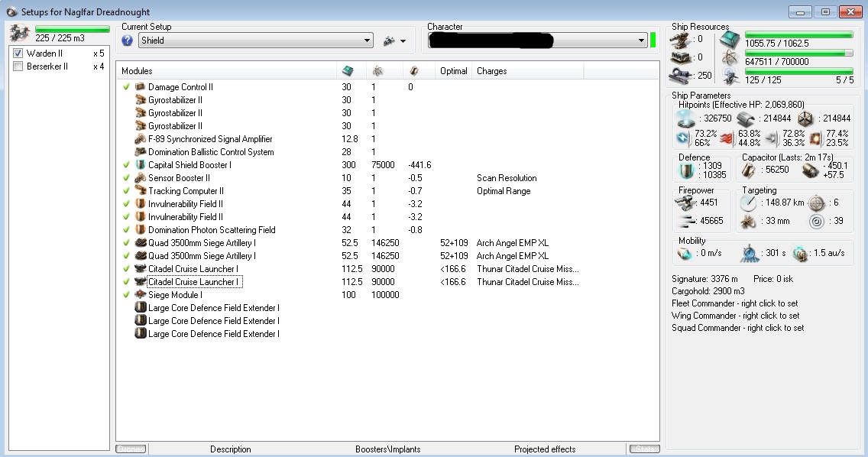Screen dimensions: 868x457
Task: Toggle Sensor Booster II active checkmark
Action: tap(126, 177)
